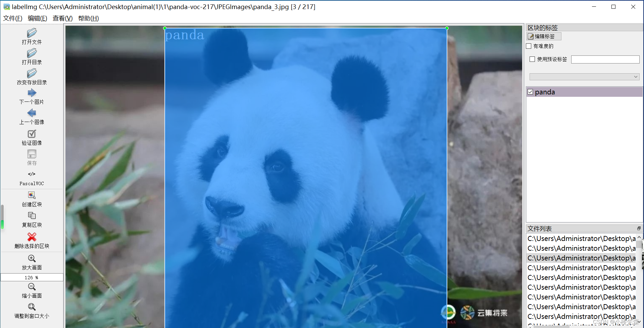The width and height of the screenshot is (644, 328).
Task: Open the 编辑(E) menu
Action: pos(38,18)
